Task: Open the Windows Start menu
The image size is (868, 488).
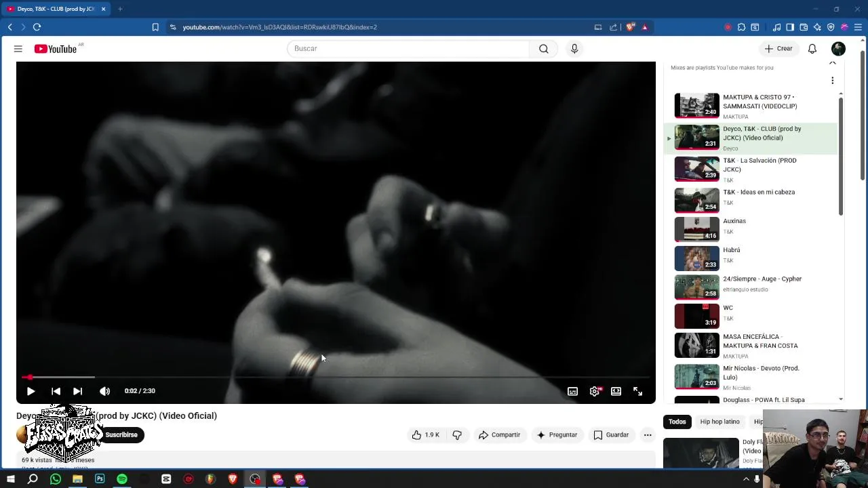Action: 10,479
